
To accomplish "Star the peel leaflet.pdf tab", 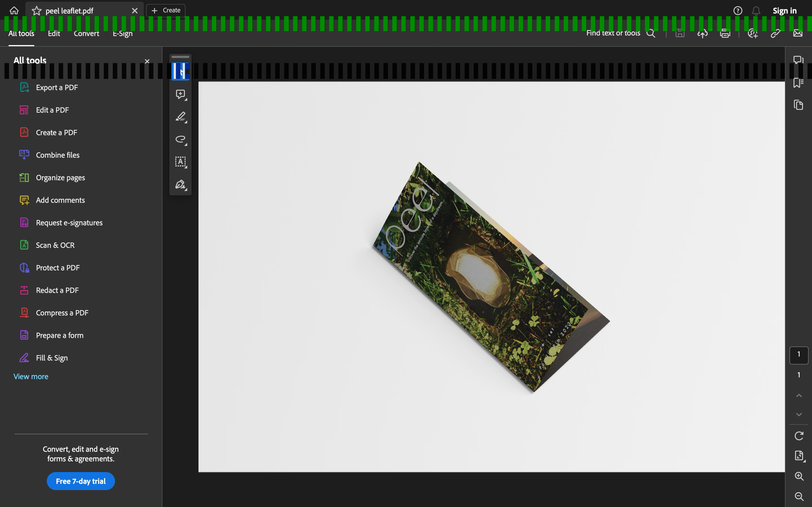I will point(37,11).
